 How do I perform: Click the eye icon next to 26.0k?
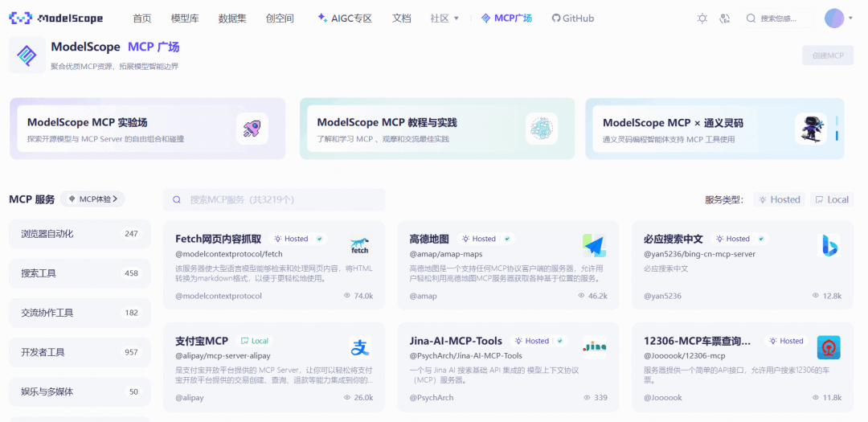[347, 398]
